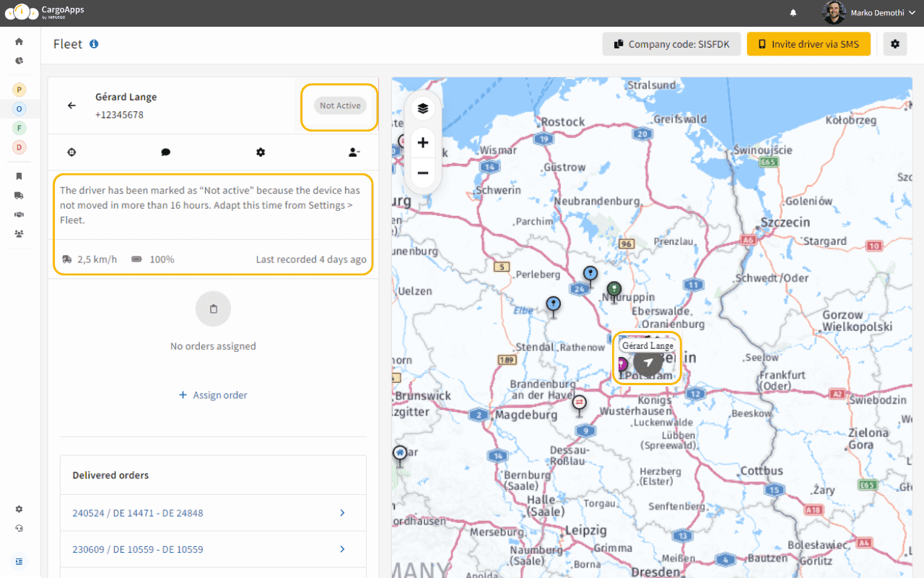Open the settings gear in the top bar
This screenshot has height=578, width=924.
coord(895,43)
